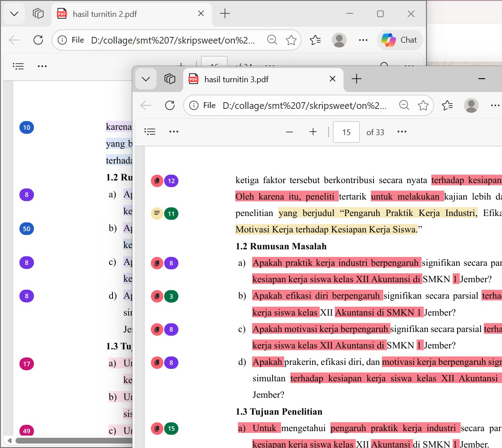Zoom in the hasil turnitin 3 PDF
The image size is (502, 448).
coord(313,132)
